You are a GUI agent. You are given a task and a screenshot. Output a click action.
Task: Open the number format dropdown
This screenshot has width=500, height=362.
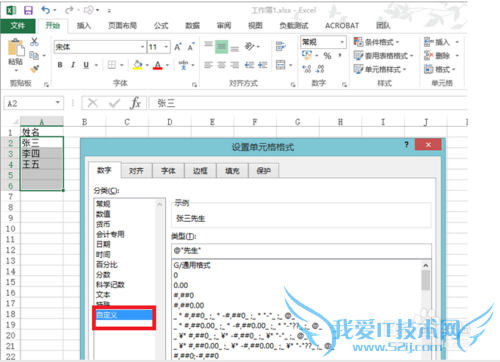point(342,42)
